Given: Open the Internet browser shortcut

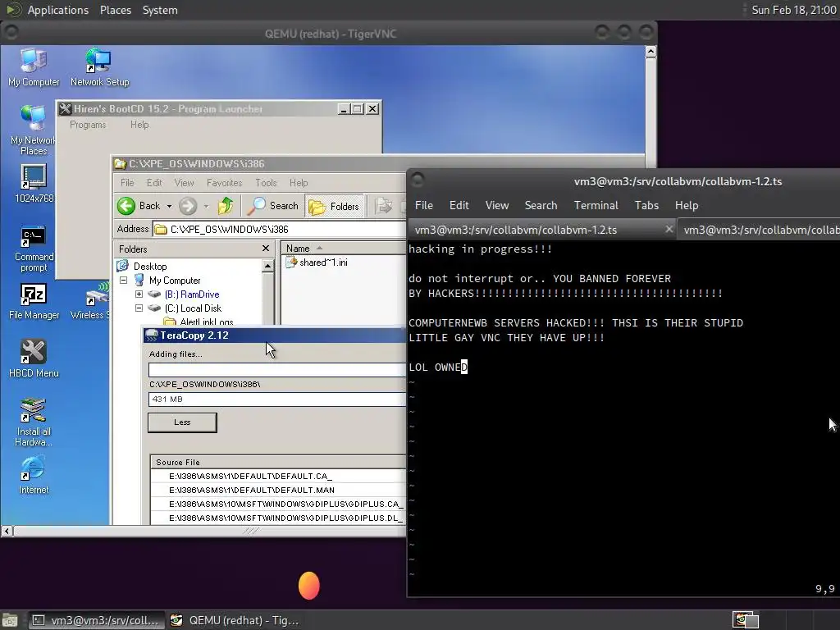Looking at the screenshot, I should pos(34,475).
